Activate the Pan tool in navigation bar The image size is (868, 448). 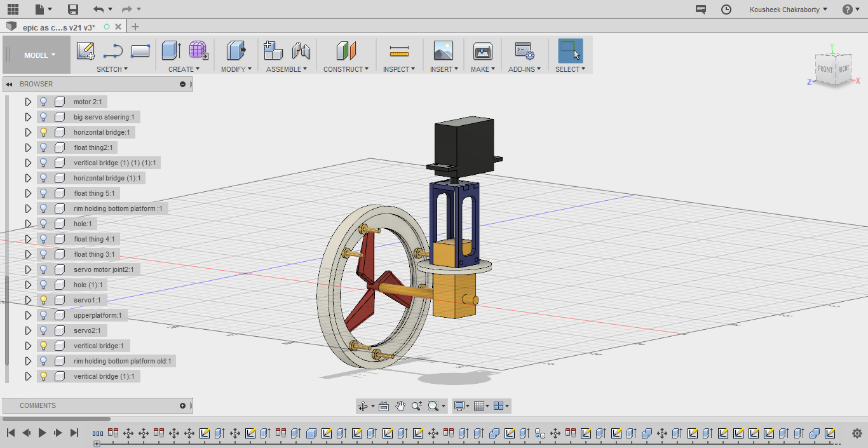pyautogui.click(x=400, y=405)
